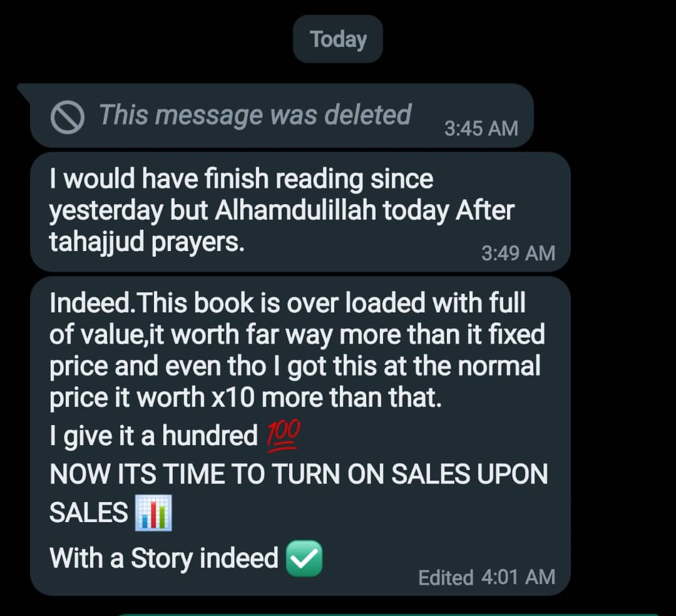Click the word Alhamdulillah in the message
The width and height of the screenshot is (676, 616).
click(x=295, y=210)
